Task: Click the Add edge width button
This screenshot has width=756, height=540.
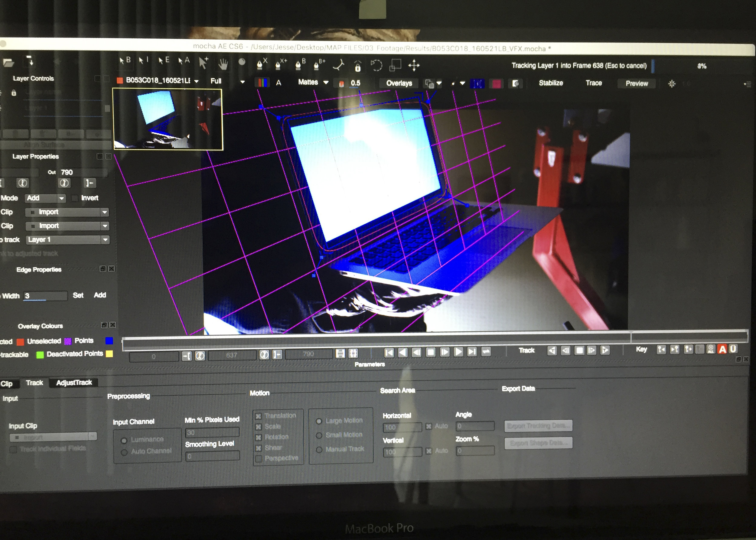Action: 100,295
